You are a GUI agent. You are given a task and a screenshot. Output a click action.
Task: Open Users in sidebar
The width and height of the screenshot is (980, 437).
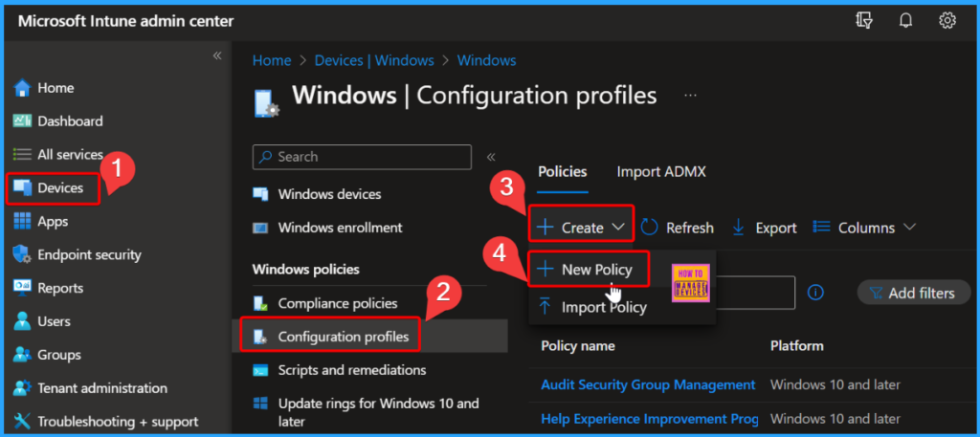[x=54, y=321]
